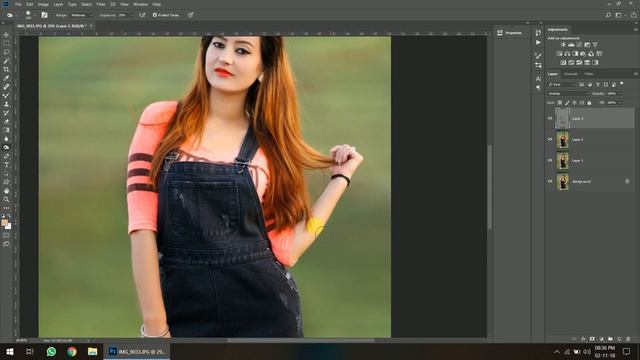Click the Properties panel icon
This screenshot has width=640, height=360.
pos(500,33)
